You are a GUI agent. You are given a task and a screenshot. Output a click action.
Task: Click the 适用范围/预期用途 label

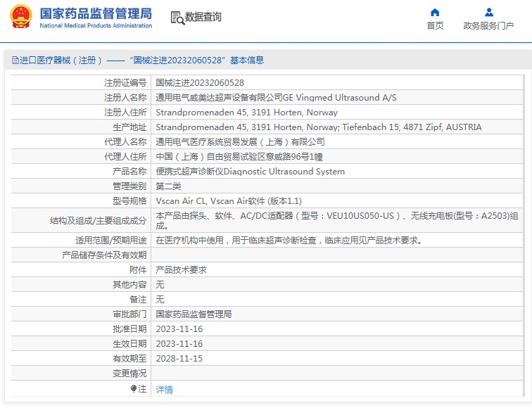coord(110,241)
